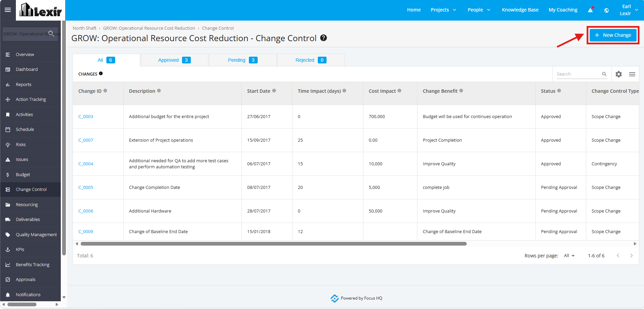644x309 pixels.
Task: Click the globe icon in header
Action: (607, 10)
